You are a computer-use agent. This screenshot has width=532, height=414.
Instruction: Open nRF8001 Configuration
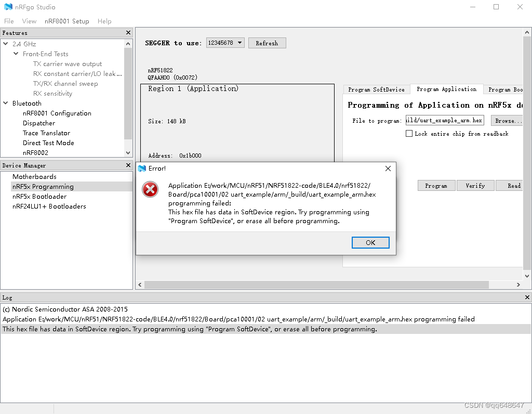click(57, 113)
